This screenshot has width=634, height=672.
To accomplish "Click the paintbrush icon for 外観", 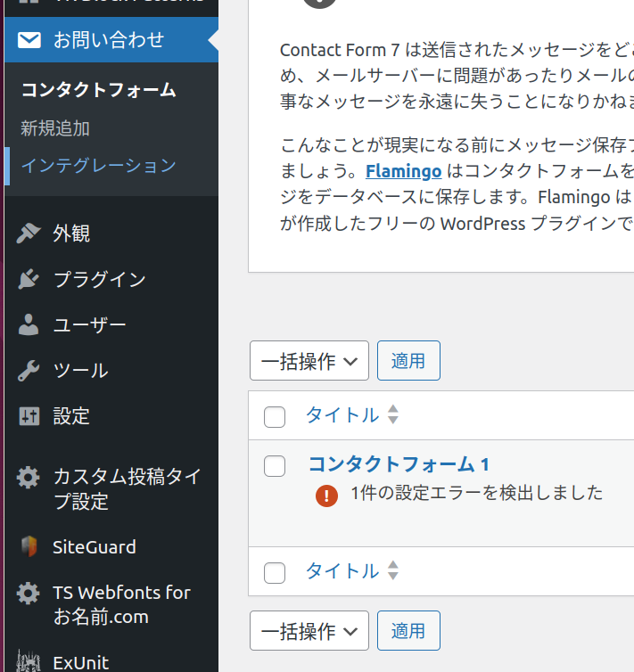I will (29, 234).
